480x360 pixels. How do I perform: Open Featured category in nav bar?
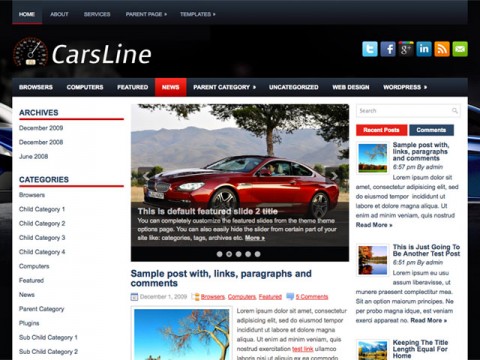133,87
